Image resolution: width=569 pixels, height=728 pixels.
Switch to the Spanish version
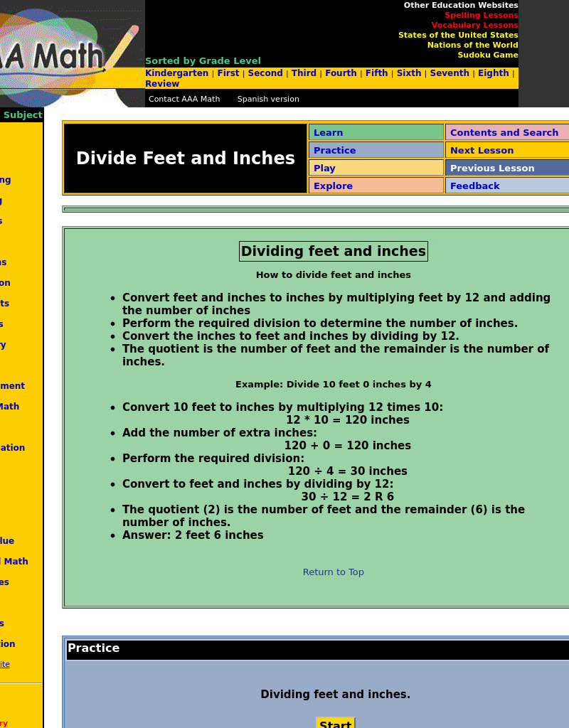pos(267,99)
